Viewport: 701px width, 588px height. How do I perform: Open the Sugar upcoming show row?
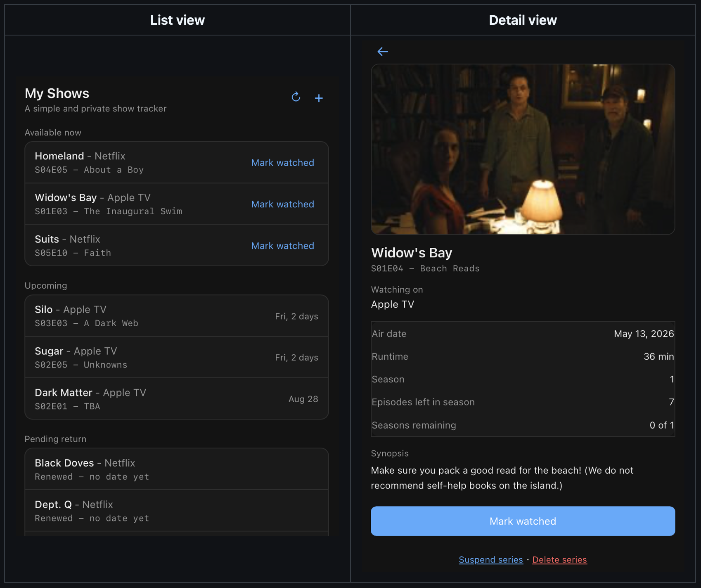click(x=177, y=358)
